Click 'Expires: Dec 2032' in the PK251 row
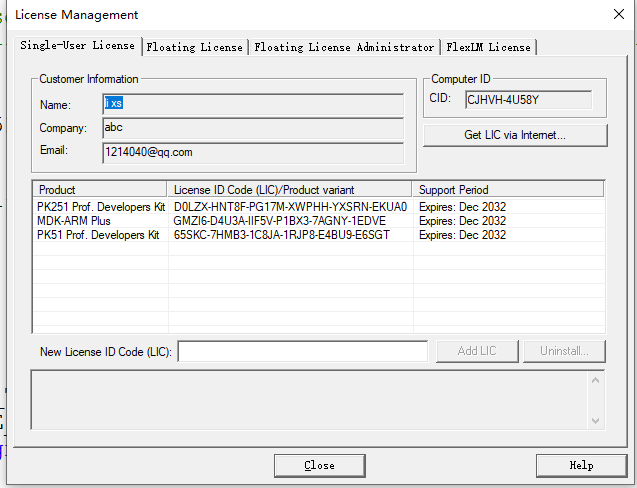The width and height of the screenshot is (637, 488). [462, 207]
